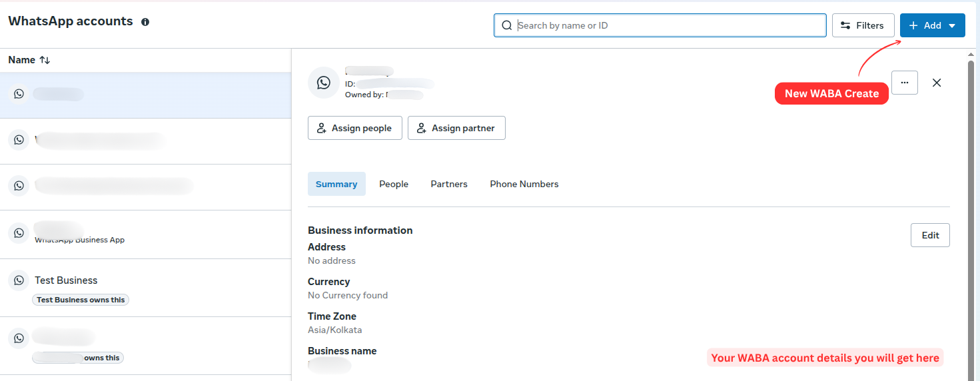This screenshot has height=381, width=980.
Task: Select the Test Business account row
Action: [145, 288]
